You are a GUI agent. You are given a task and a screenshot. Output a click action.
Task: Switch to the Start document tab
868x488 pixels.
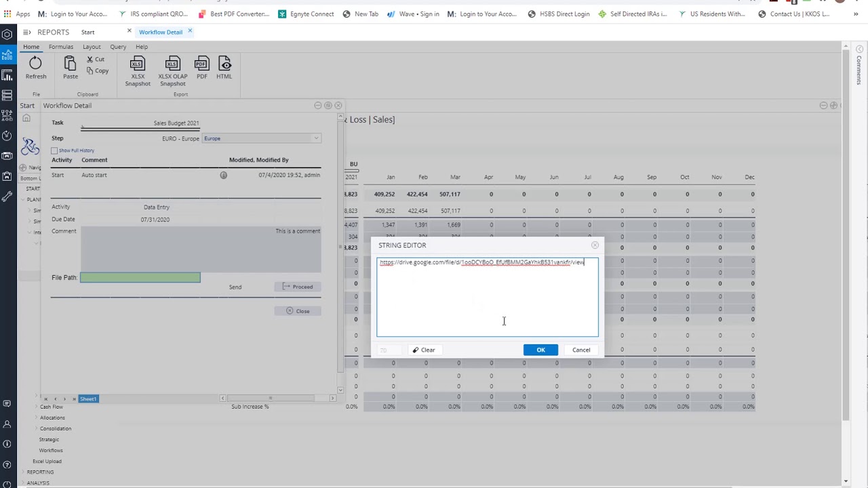[x=88, y=32]
